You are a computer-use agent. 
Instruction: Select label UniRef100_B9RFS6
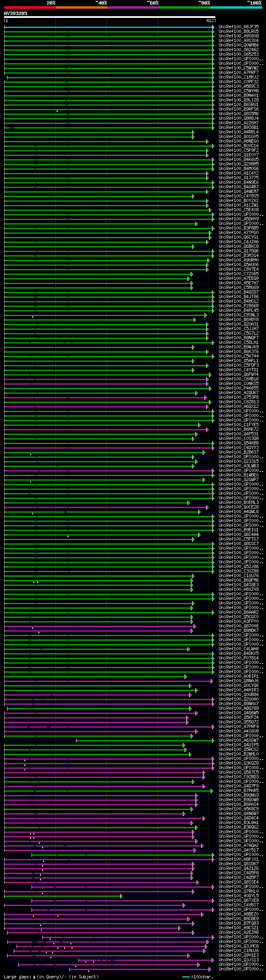[239, 109]
